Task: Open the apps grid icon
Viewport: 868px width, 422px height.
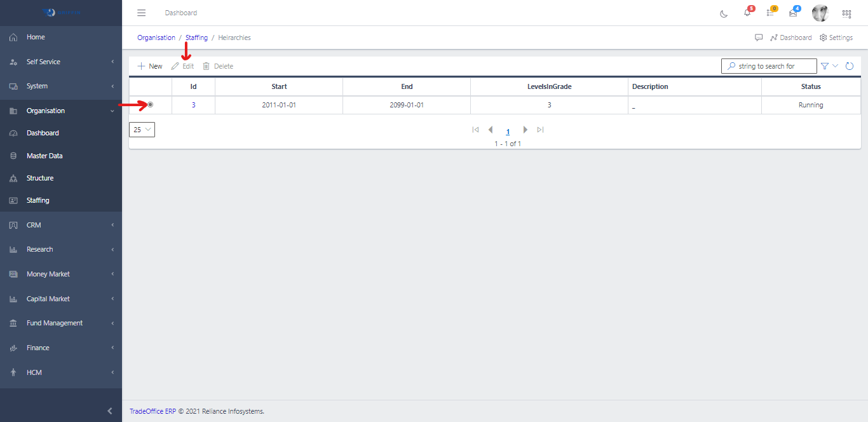Action: [x=846, y=13]
